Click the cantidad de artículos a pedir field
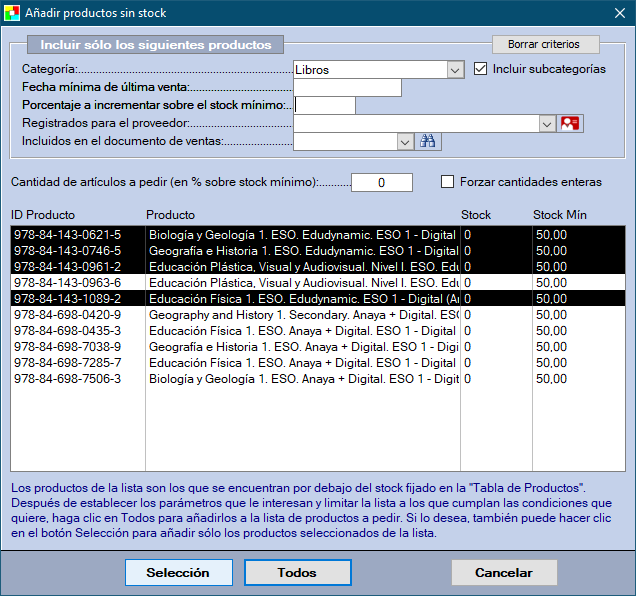The width and height of the screenshot is (636, 596). click(381, 182)
